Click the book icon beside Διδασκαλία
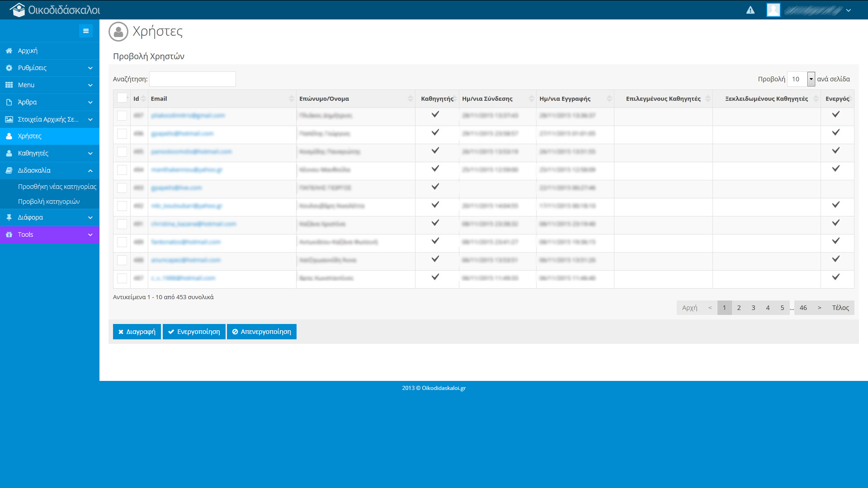 9,170
